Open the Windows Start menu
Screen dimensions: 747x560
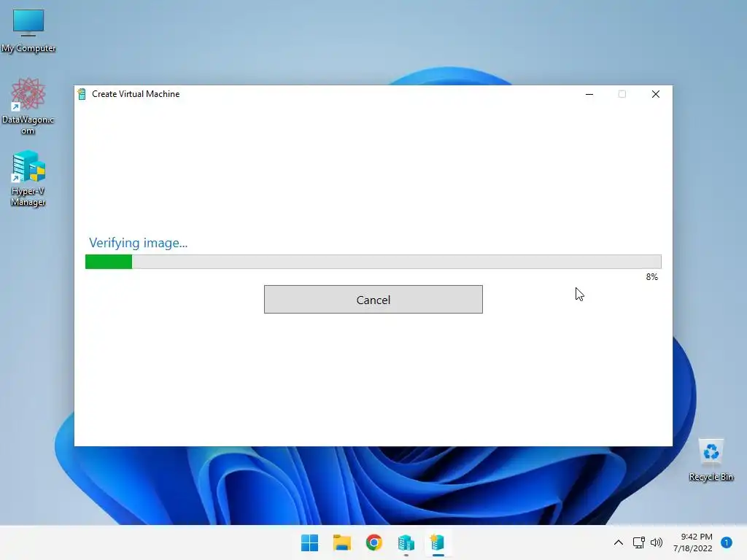point(309,542)
